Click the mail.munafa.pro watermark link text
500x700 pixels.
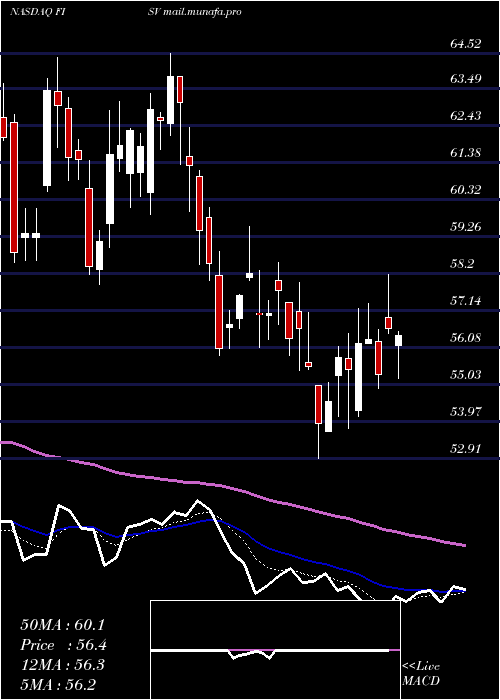[x=202, y=12]
